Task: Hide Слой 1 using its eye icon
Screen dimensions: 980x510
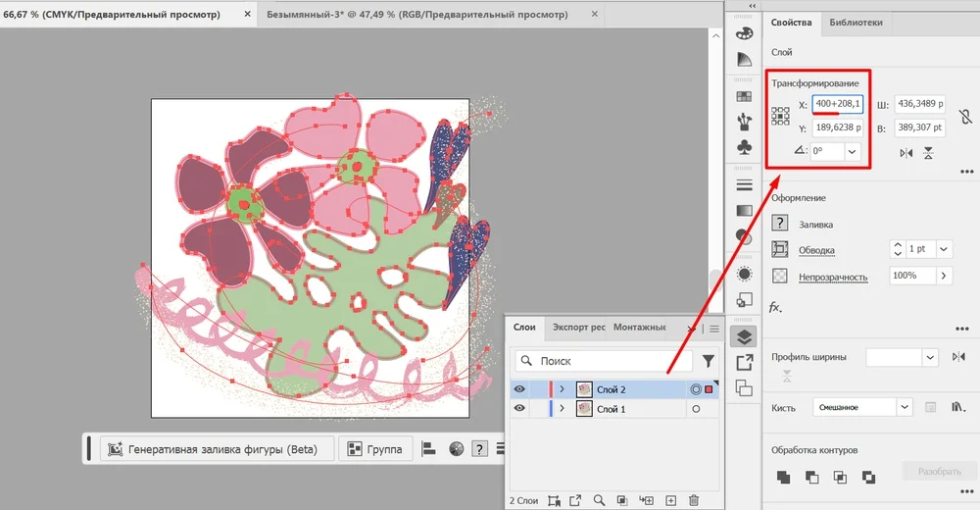Action: (x=519, y=409)
